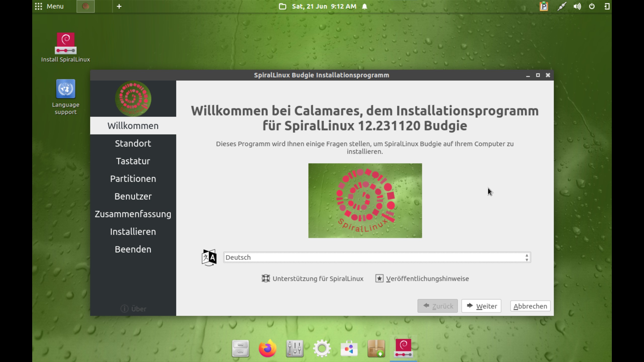The width and height of the screenshot is (644, 362).
Task: Select the Installieren step in the sidebar
Action: pos(133,232)
